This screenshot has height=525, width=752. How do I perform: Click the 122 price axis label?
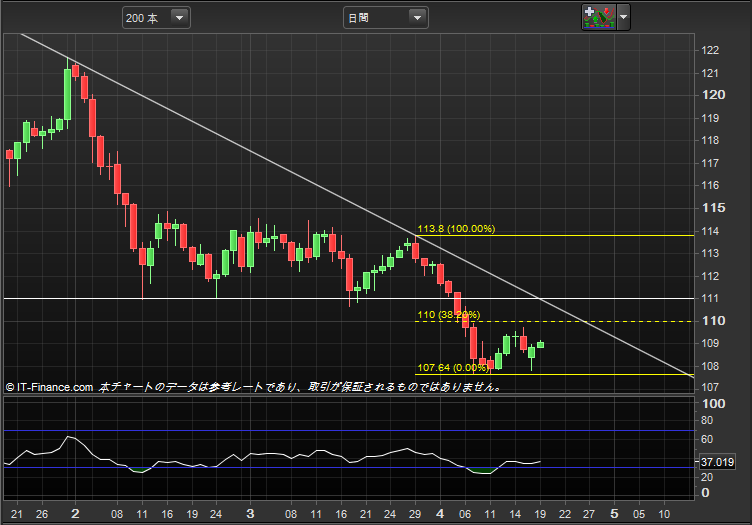710,50
